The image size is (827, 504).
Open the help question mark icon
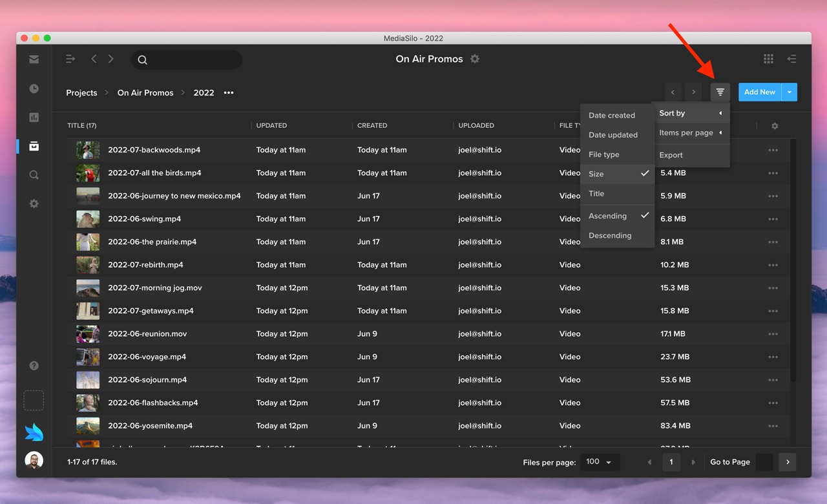34,366
